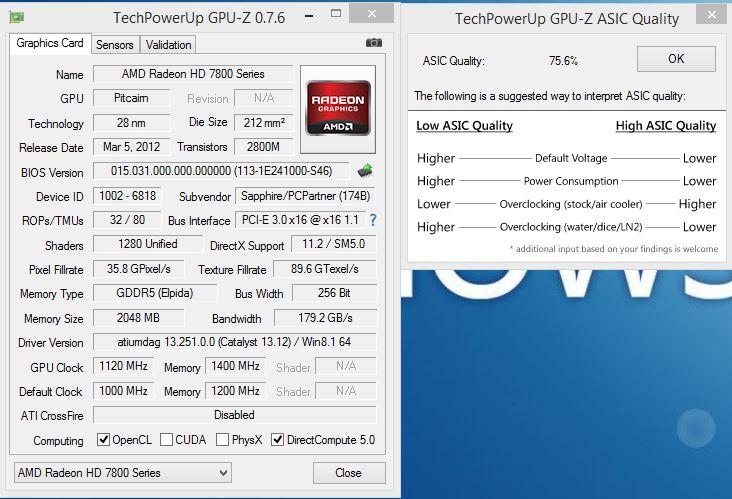This screenshot has height=499, width=732.
Task: Click default Memory value 1200 MHz
Action: [236, 391]
